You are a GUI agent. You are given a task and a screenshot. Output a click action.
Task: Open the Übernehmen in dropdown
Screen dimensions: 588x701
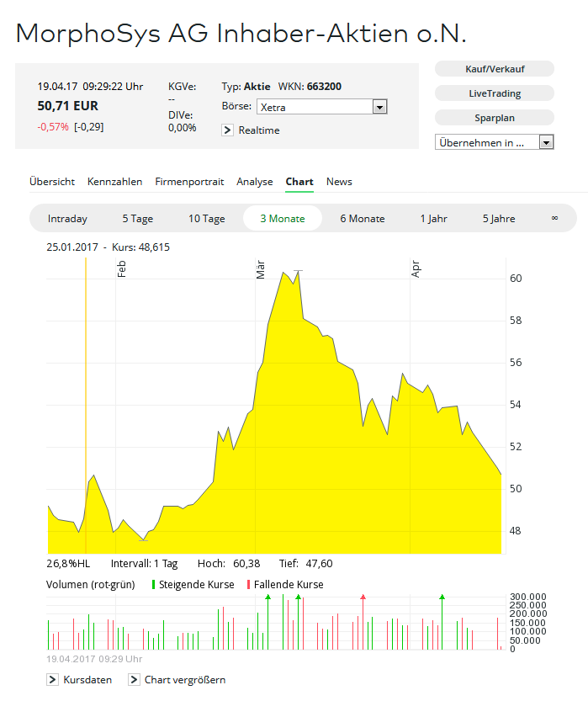click(x=494, y=142)
